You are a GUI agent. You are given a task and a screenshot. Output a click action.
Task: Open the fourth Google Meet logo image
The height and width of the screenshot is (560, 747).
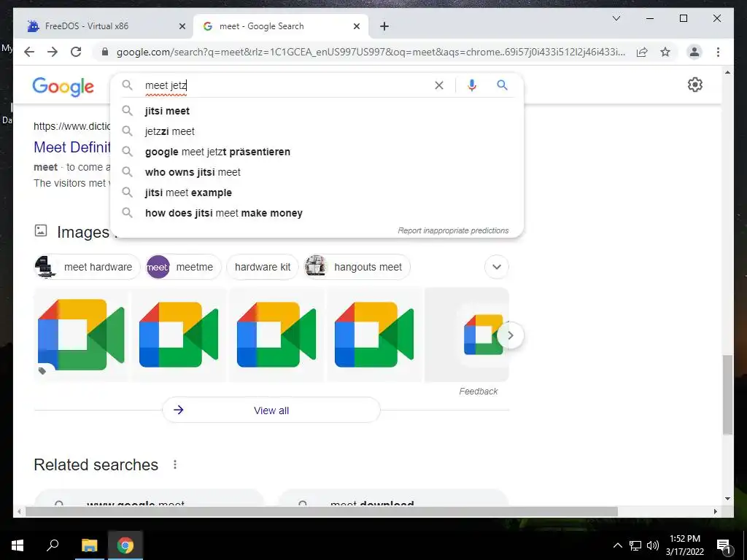pos(374,334)
